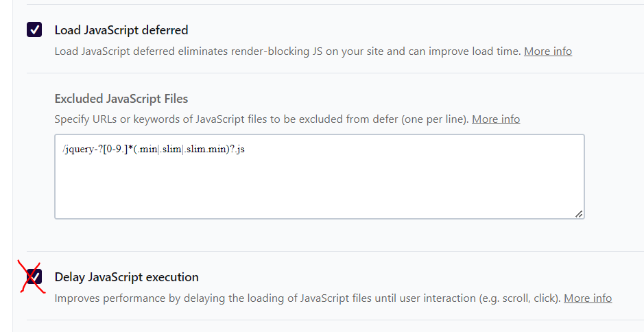The height and width of the screenshot is (332, 644).
Task: Click the 'can improve load time' text
Action: point(466,51)
